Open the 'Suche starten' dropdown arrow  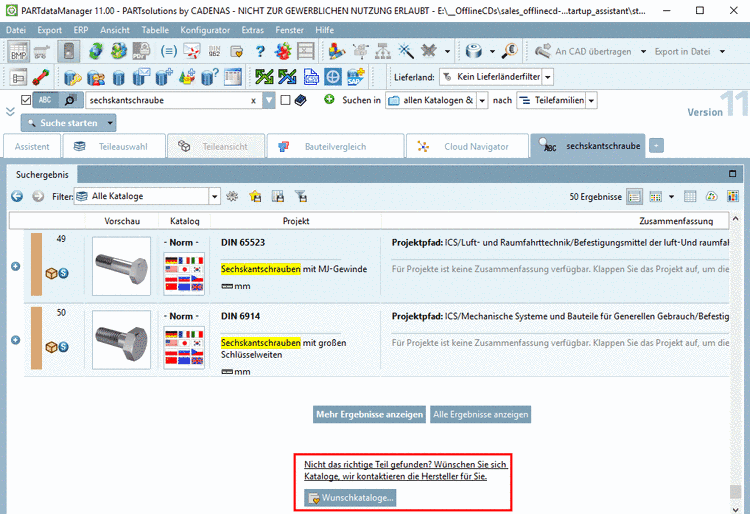point(110,123)
